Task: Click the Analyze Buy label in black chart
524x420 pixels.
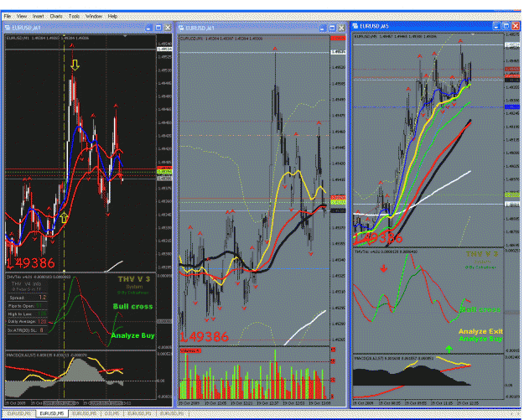Action: tap(132, 335)
